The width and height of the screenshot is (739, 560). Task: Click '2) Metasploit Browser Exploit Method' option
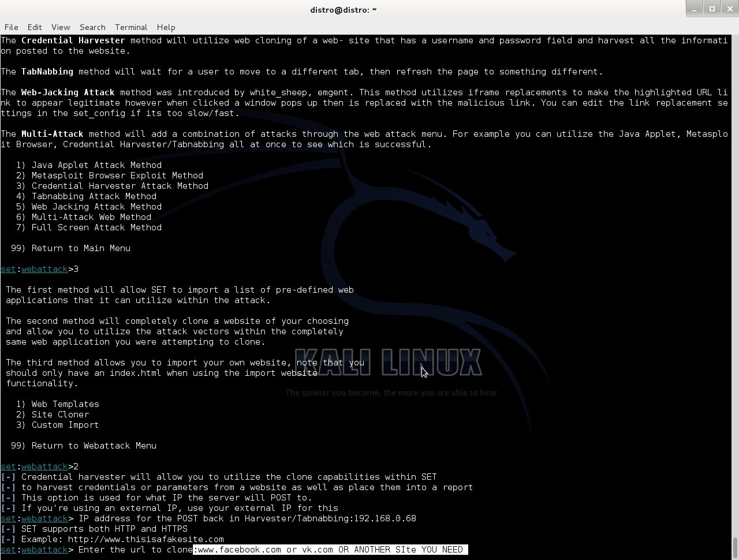tap(110, 176)
